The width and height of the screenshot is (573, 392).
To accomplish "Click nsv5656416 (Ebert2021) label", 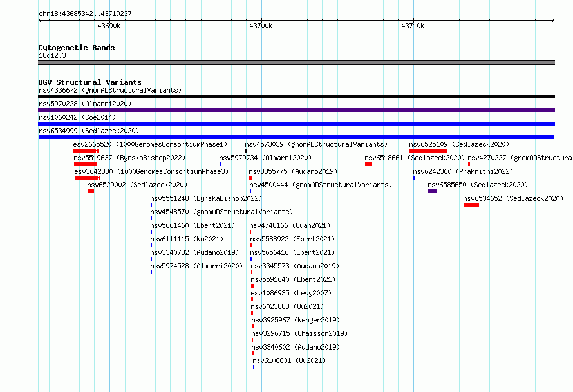I will point(292,252).
